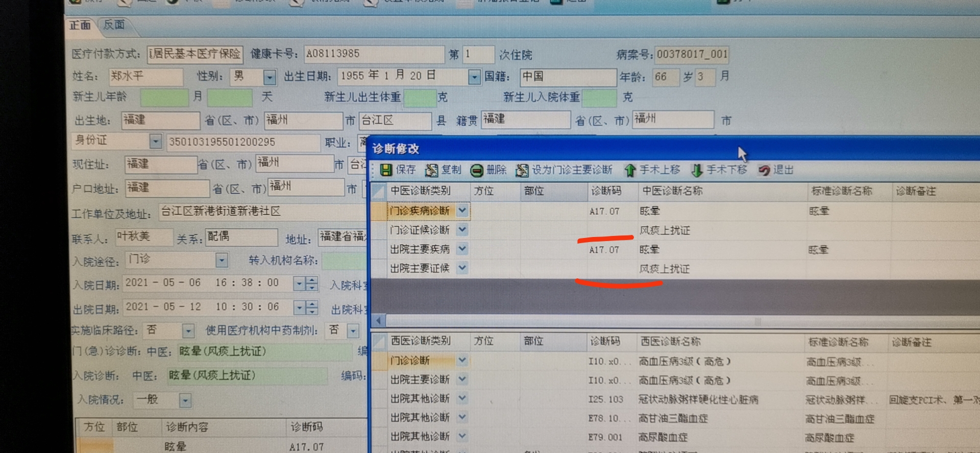Click the 病案号 field 00378017_001
Screen dimensions: 980x453
(x=692, y=54)
